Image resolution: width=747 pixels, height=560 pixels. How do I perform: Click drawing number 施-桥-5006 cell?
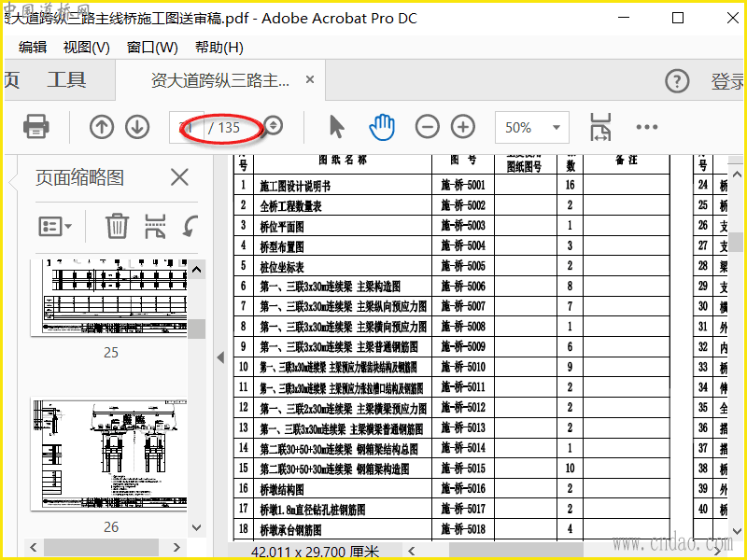point(463,287)
